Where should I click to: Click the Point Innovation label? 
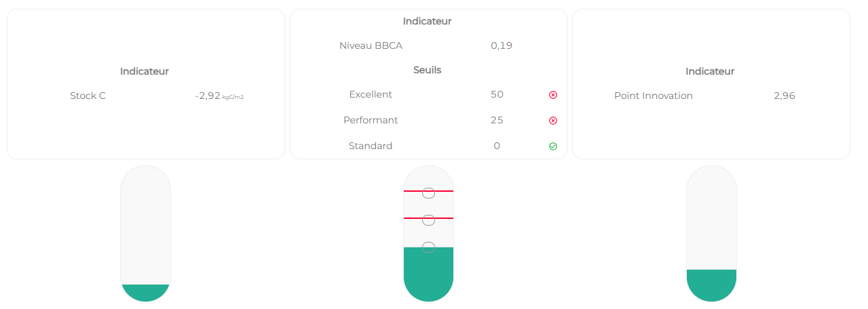click(x=653, y=96)
